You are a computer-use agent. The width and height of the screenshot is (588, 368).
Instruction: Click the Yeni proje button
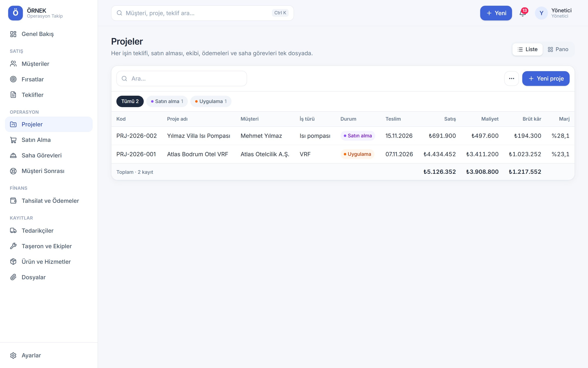coord(546,79)
